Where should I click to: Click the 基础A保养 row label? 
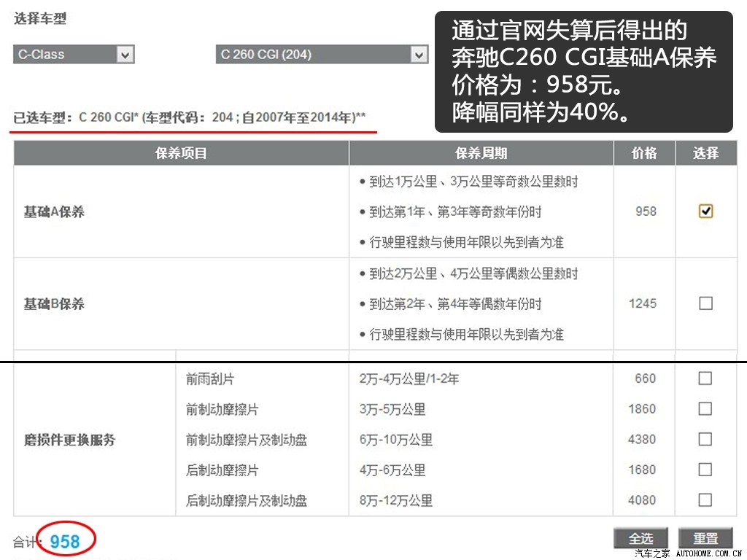coord(54,212)
